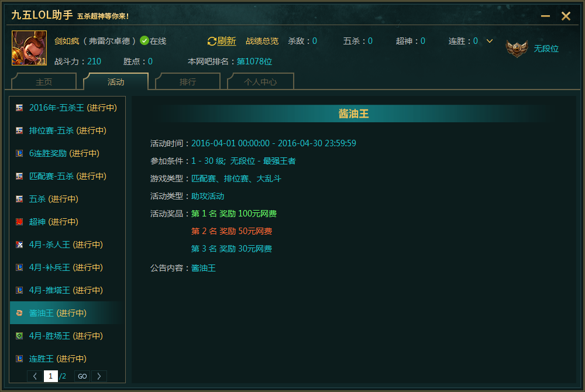Viewport: 585px width, 392px height.
Task: Click the 第1078位 net cafe ranking
Action: pos(254,61)
